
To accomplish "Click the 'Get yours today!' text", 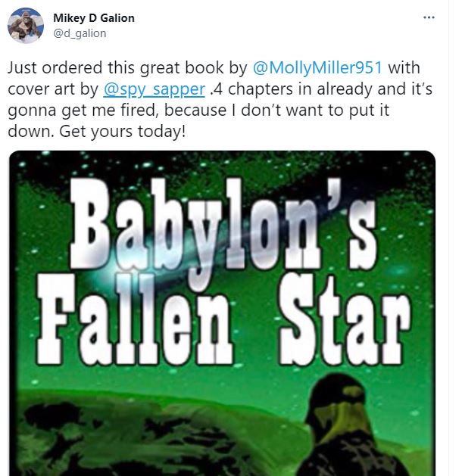I will (x=122, y=132).
